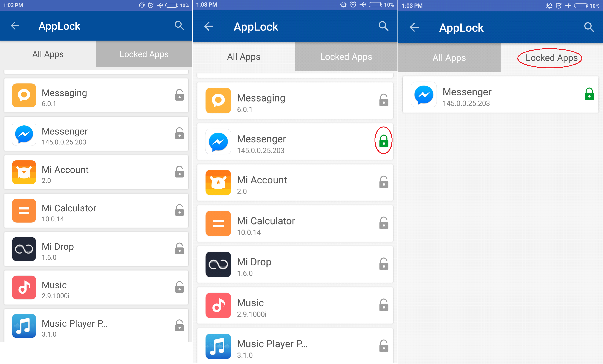Tap 'Mi Account' name text in middle screen
Image resolution: width=603 pixels, height=364 pixels.
click(262, 180)
